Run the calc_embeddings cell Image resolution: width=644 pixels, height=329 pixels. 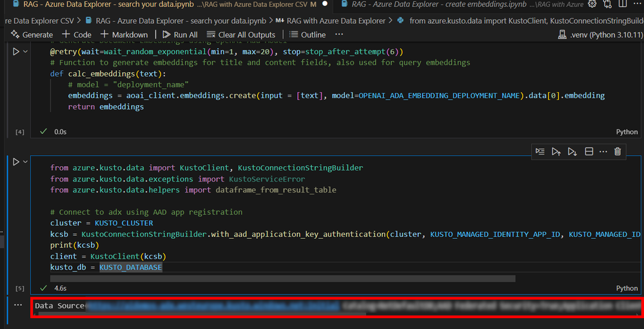point(16,52)
